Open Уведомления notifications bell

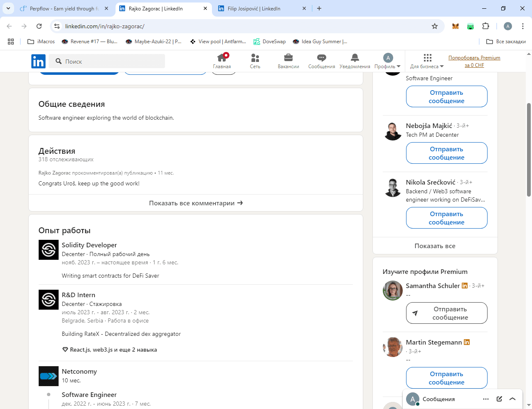click(x=355, y=61)
